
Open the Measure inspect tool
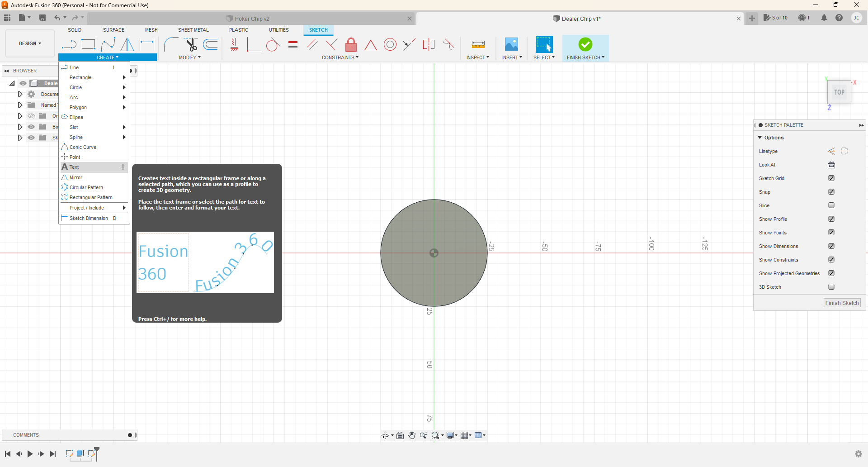[478, 44]
